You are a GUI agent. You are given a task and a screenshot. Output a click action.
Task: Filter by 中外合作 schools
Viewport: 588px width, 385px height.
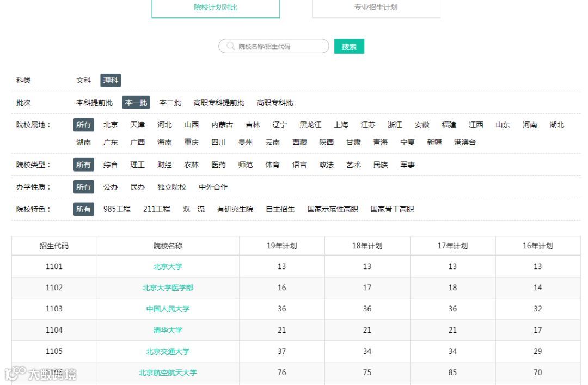click(213, 187)
